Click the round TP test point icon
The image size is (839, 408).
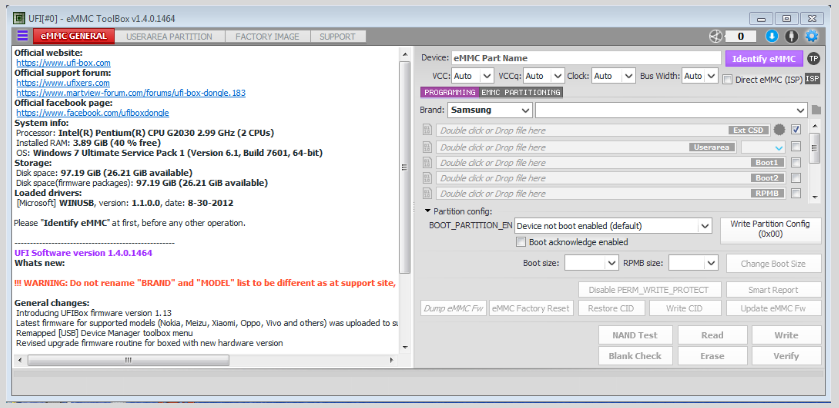coord(813,58)
